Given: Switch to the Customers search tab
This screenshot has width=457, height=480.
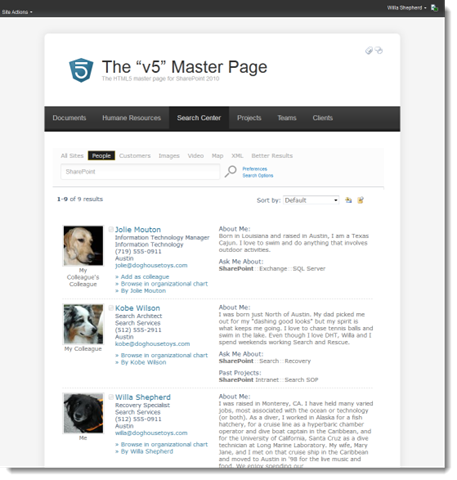Looking at the screenshot, I should [135, 156].
